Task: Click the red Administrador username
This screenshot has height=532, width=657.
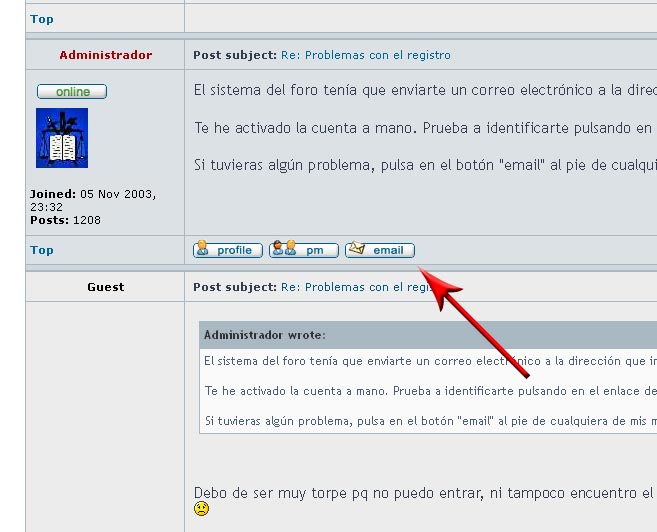Action: point(105,55)
